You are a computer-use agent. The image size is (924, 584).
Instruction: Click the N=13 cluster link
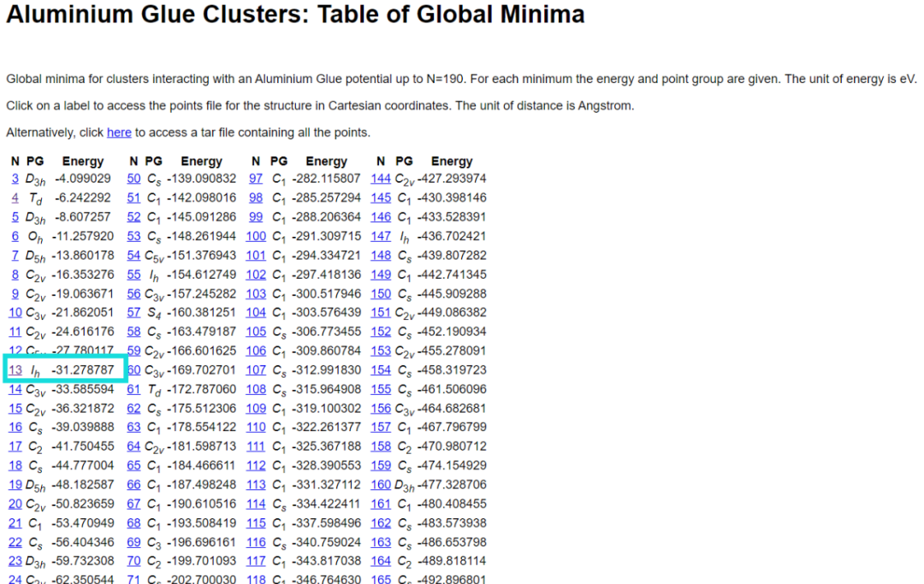15,370
